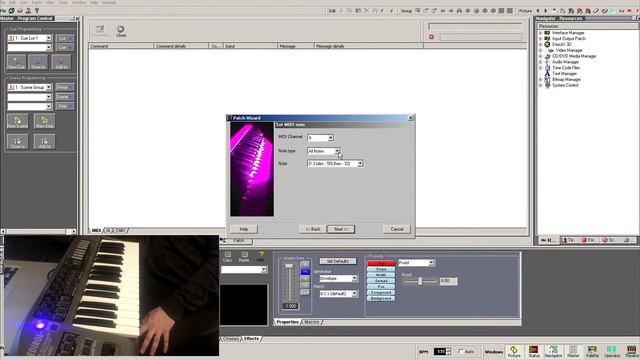
Task: Switch to the Properties tab
Action: [x=287, y=322]
